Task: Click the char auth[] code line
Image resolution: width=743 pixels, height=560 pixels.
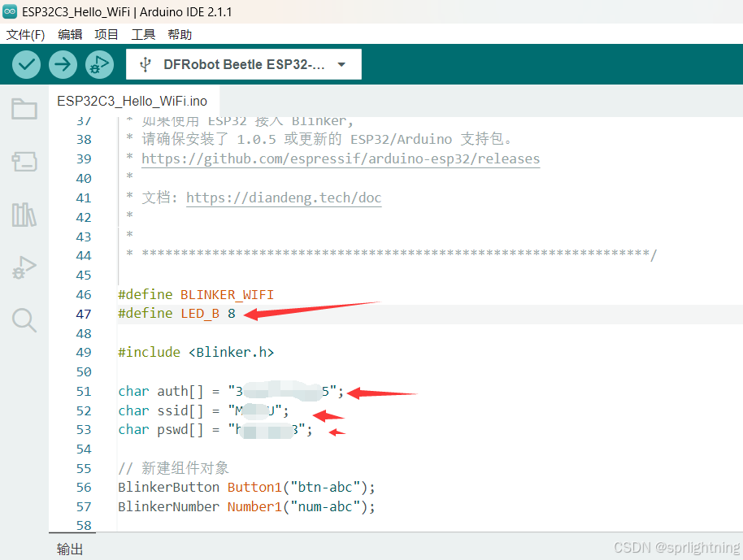Action: (x=231, y=391)
